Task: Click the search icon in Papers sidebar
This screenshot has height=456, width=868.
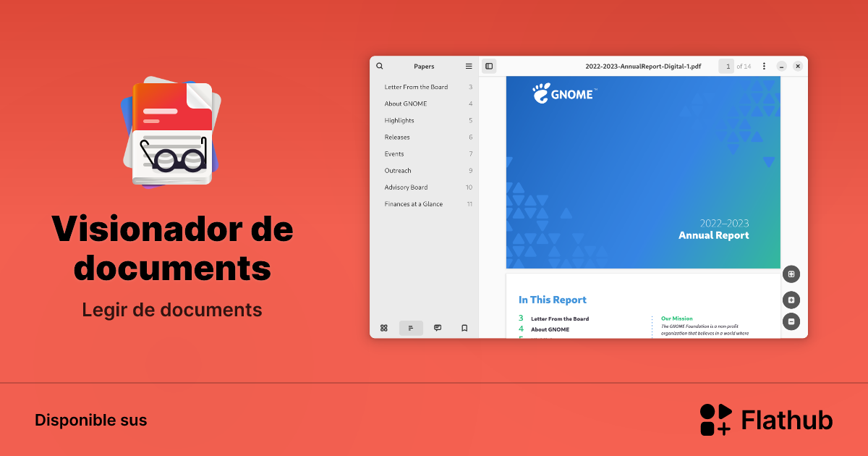Action: [380, 66]
